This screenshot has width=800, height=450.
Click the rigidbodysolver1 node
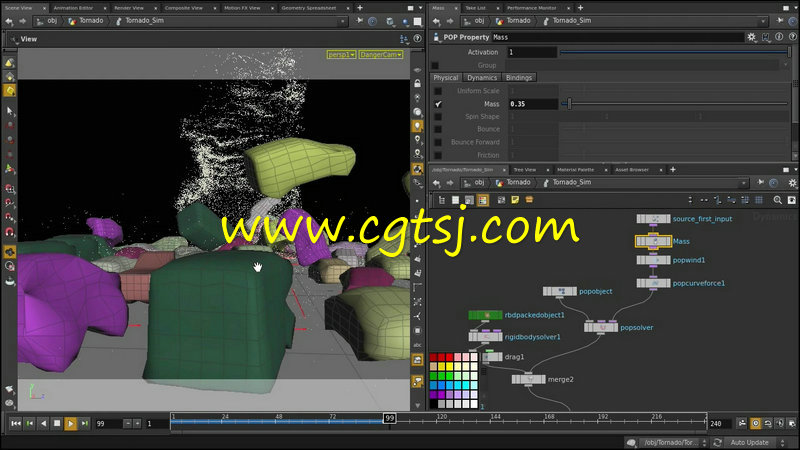485,337
